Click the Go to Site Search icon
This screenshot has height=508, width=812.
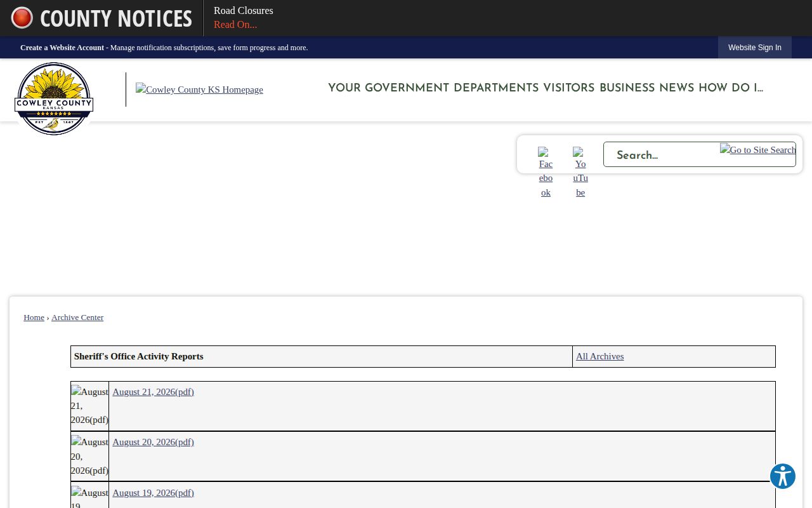click(757, 150)
